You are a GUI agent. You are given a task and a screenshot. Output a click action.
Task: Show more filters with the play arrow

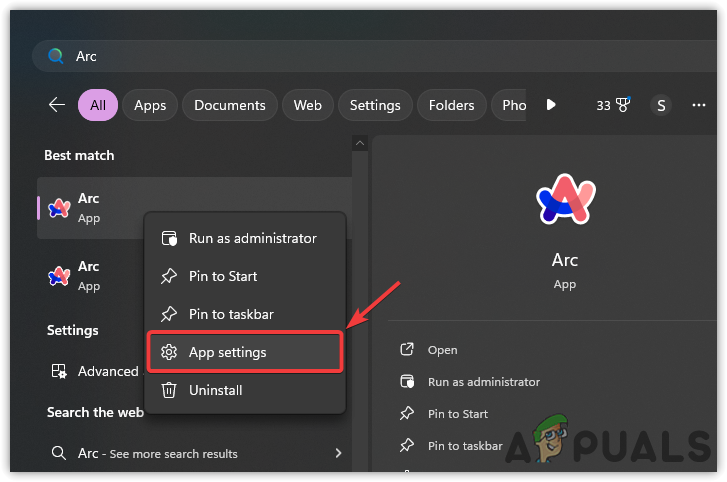pyautogui.click(x=551, y=105)
